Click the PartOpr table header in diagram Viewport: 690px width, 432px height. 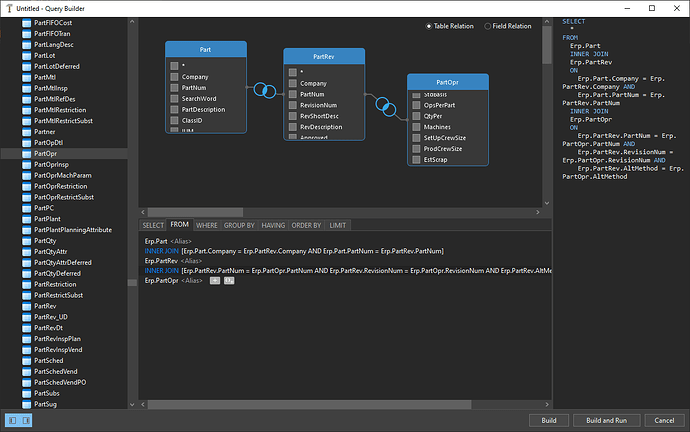pos(448,82)
